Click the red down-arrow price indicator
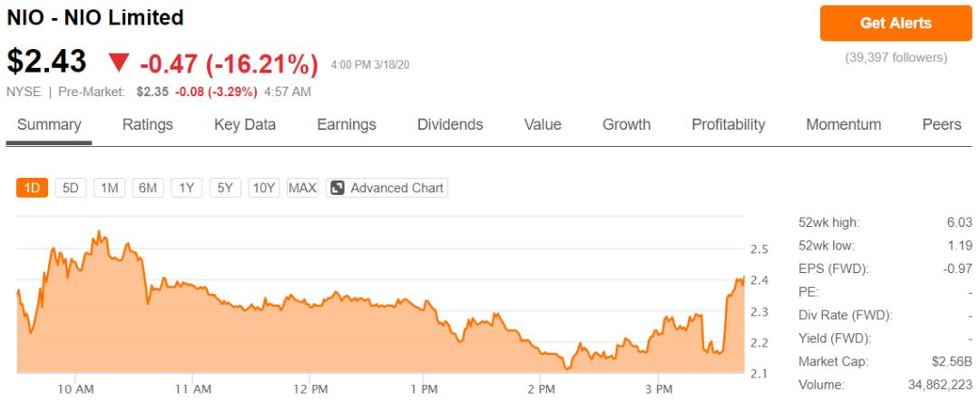 [119, 63]
